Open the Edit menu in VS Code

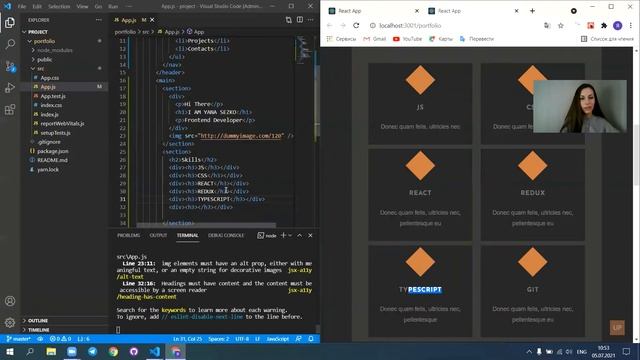point(37,7)
